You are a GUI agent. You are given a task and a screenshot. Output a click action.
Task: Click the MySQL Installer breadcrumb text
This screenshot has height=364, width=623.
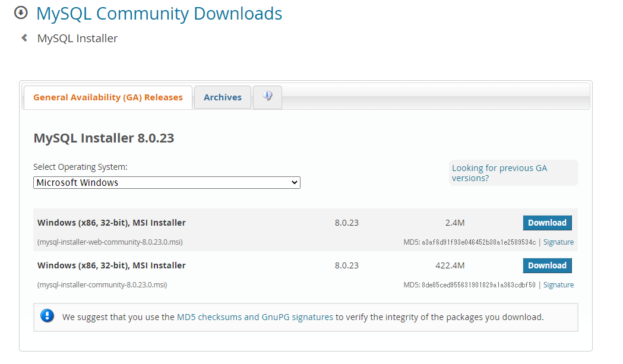point(77,38)
